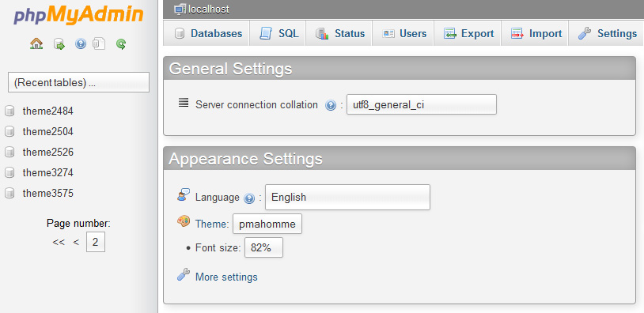
Task: Reload navigation with green refresh icon
Action: [x=121, y=44]
